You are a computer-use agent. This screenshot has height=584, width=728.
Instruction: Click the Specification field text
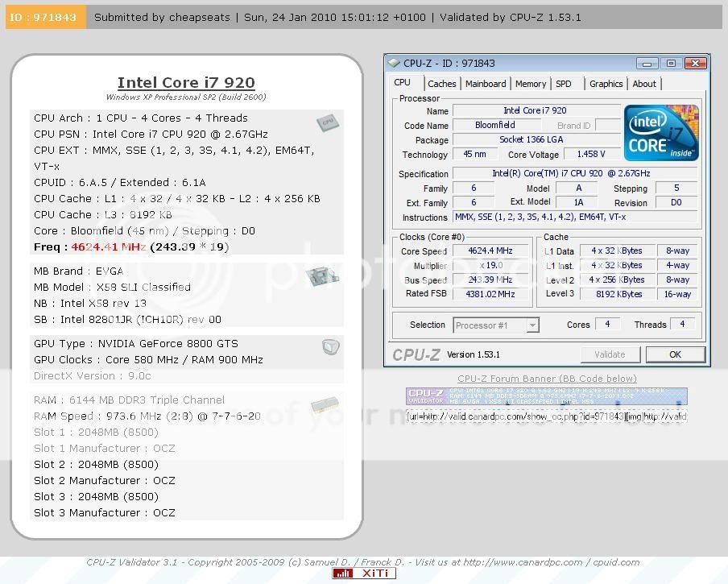(575, 173)
